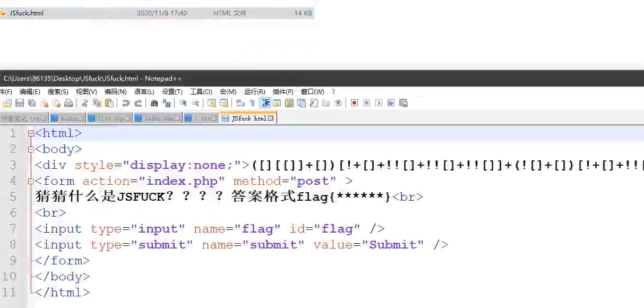This screenshot has width=644, height=308.
Task: Toggle the indent guide button
Action: (x=265, y=103)
